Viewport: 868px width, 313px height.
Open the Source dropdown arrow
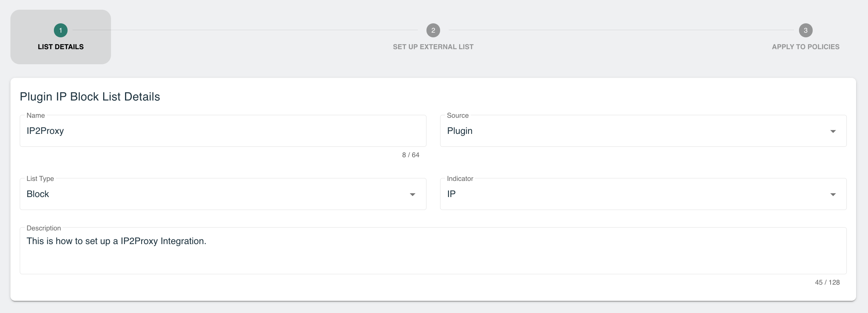pyautogui.click(x=833, y=131)
